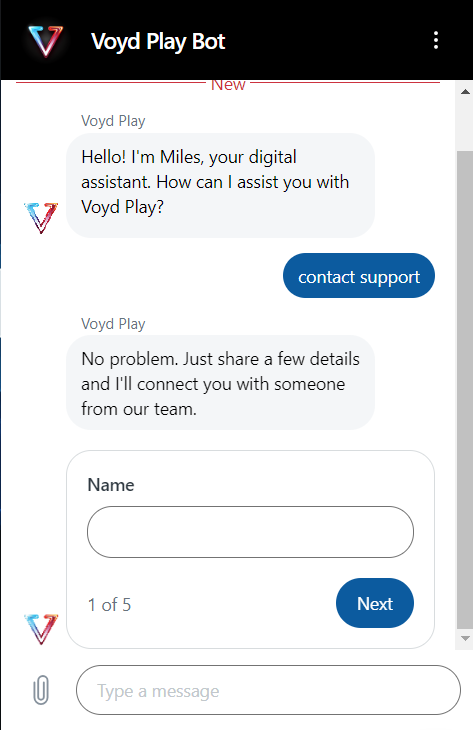Click the Voyd Play logo in header
The width and height of the screenshot is (473, 730).
pos(45,41)
